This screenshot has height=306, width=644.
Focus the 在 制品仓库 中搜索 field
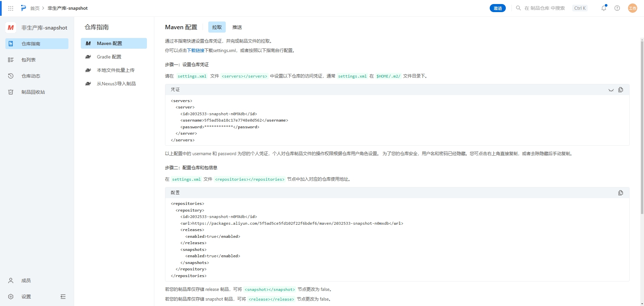click(x=545, y=8)
